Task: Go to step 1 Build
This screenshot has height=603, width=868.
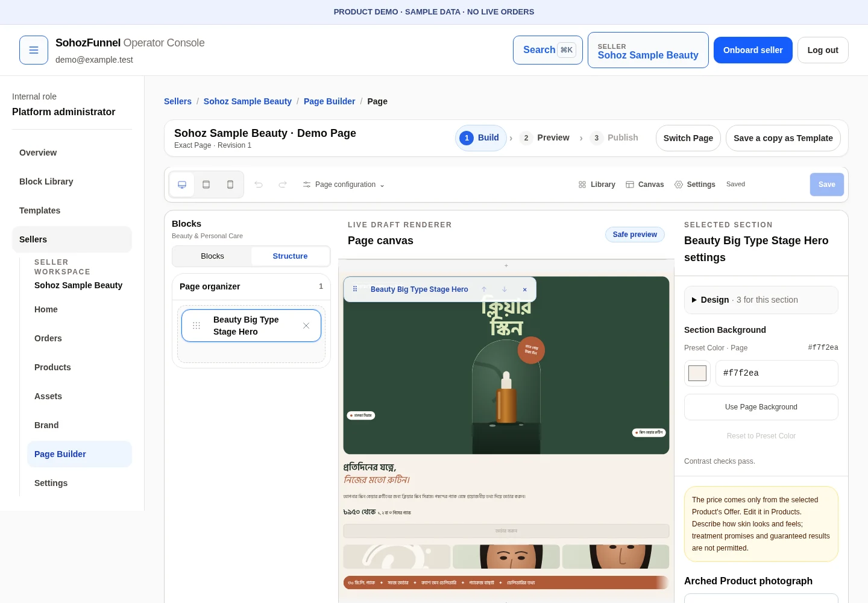Action: point(480,138)
